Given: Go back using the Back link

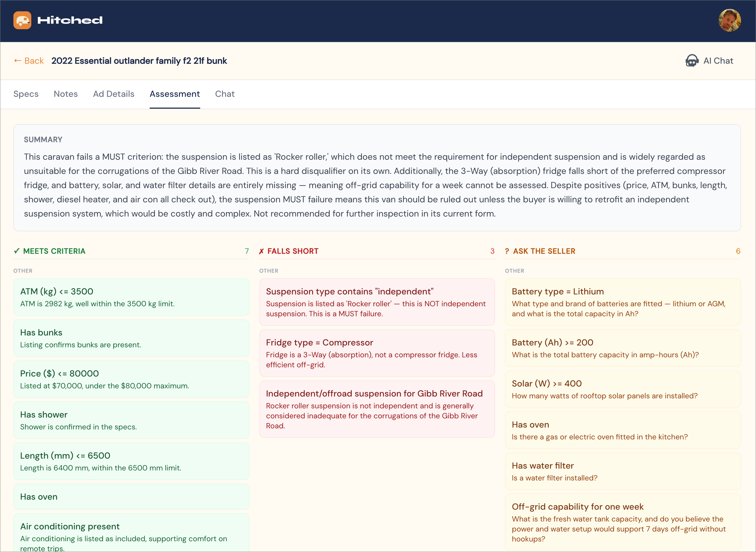Looking at the screenshot, I should (29, 61).
